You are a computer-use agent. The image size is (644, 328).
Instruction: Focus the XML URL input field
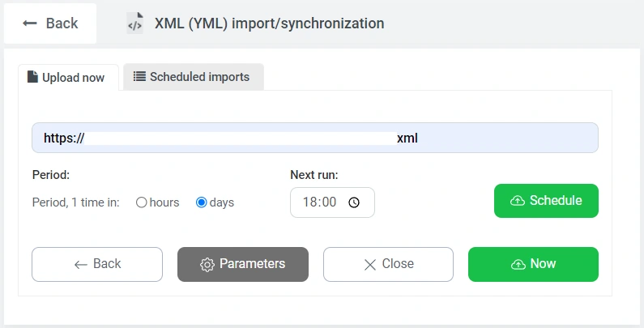[243, 138]
